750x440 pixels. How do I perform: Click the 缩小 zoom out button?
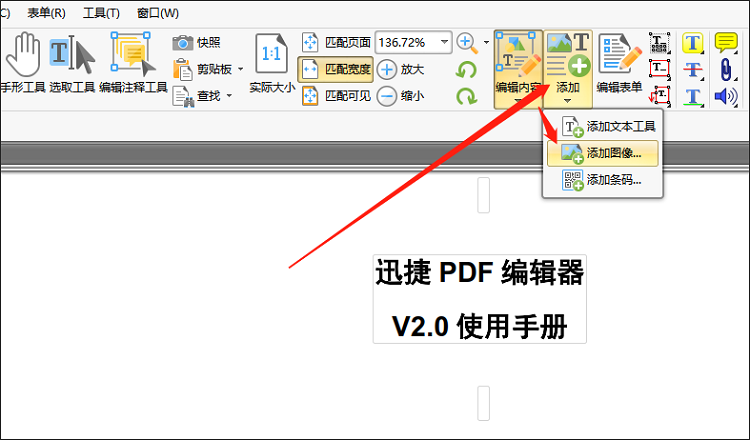[401, 96]
